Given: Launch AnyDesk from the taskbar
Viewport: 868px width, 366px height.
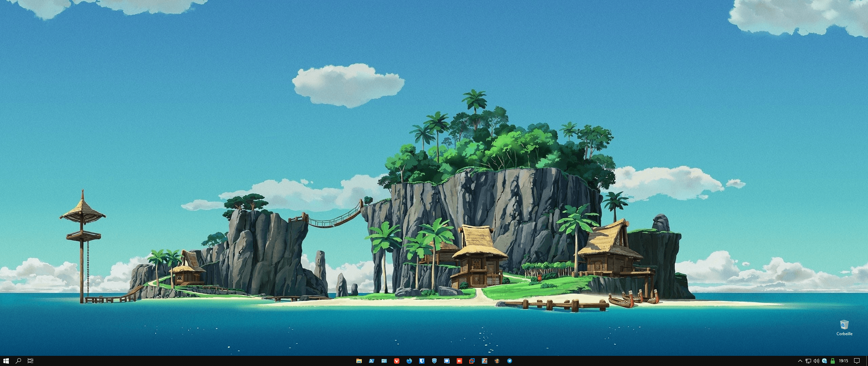Looking at the screenshot, I should point(459,361).
